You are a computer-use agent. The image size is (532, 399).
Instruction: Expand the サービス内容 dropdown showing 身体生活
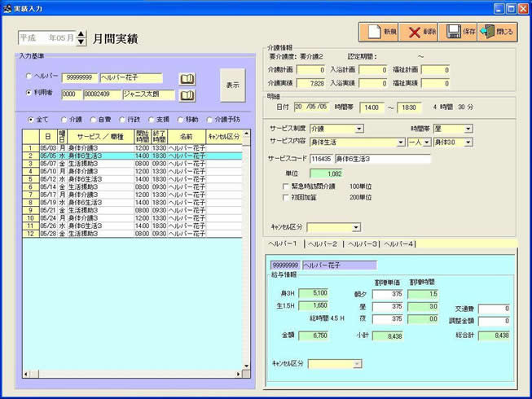[x=401, y=142]
